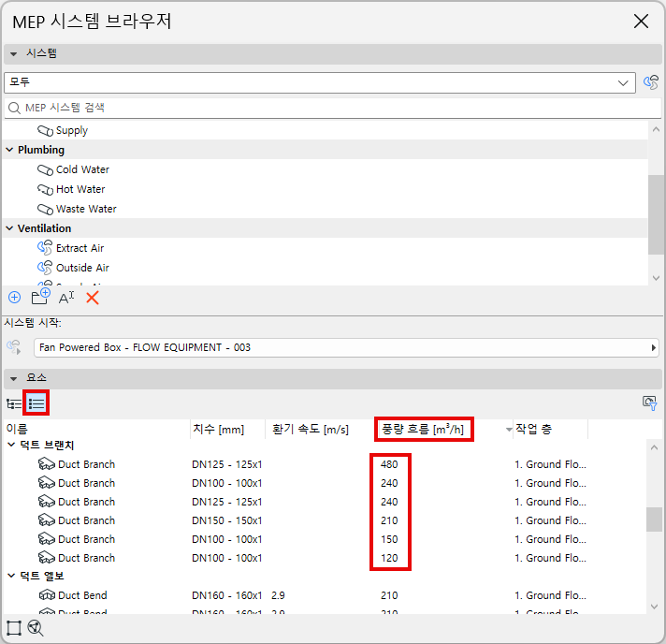
Task: Delete the selected system with the red X
Action: 93,298
